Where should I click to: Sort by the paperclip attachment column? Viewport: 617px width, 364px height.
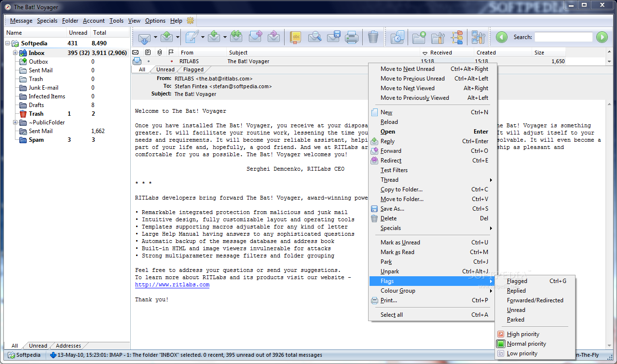click(x=159, y=53)
